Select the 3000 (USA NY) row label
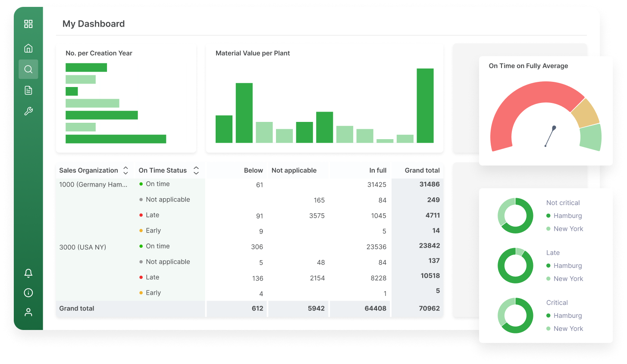 click(83, 247)
